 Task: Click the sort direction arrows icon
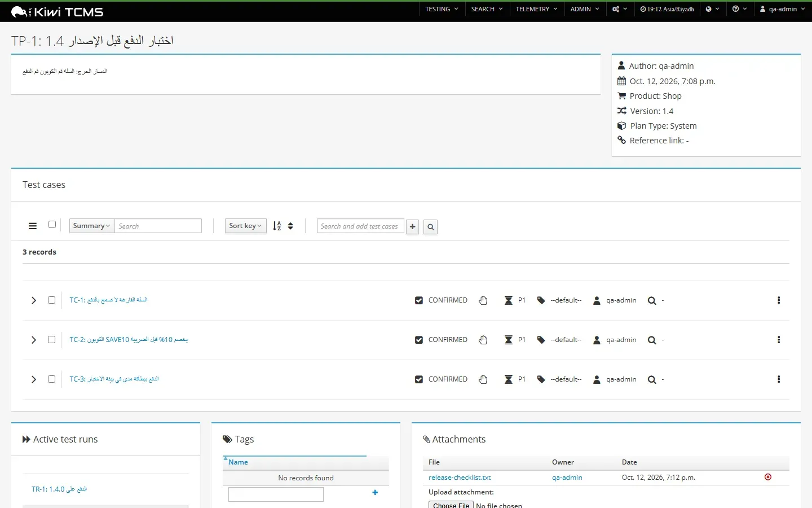290,226
